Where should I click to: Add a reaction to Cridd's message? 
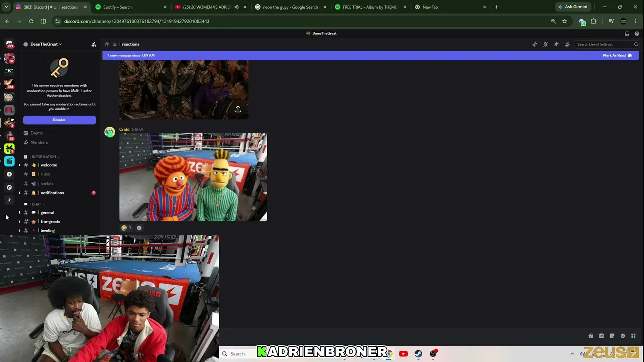point(139,228)
